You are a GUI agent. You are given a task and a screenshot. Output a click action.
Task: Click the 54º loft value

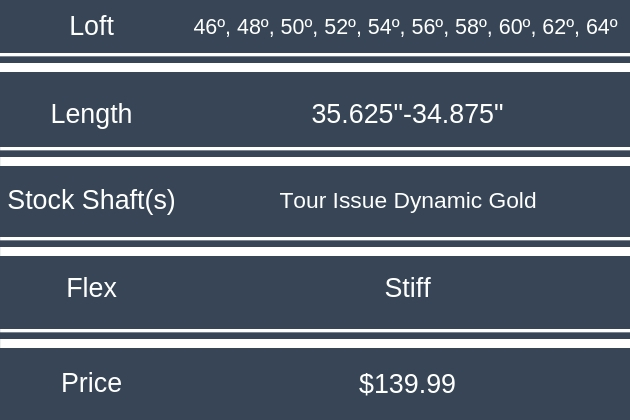tap(384, 28)
